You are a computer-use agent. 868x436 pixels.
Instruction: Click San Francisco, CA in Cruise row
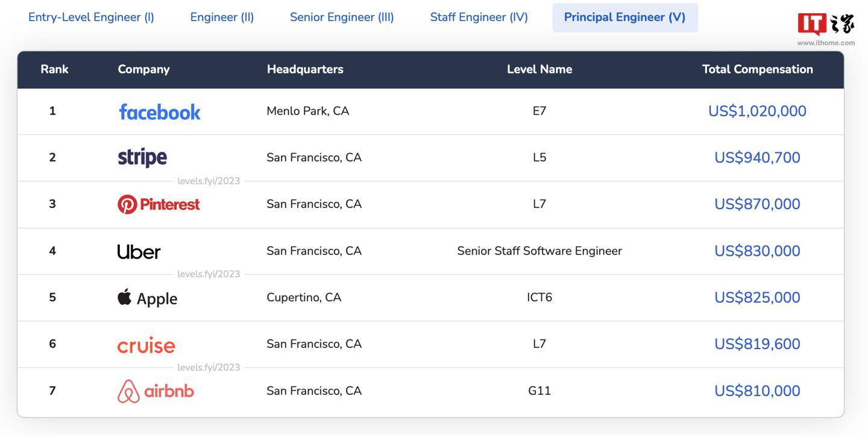click(x=314, y=344)
